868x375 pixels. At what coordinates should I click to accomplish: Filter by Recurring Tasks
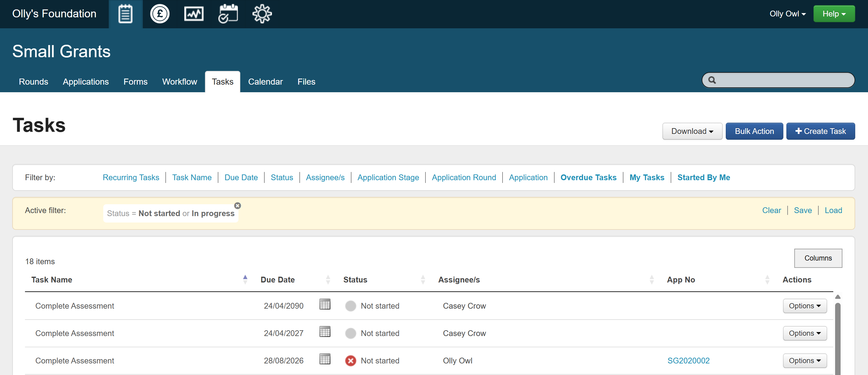point(131,177)
